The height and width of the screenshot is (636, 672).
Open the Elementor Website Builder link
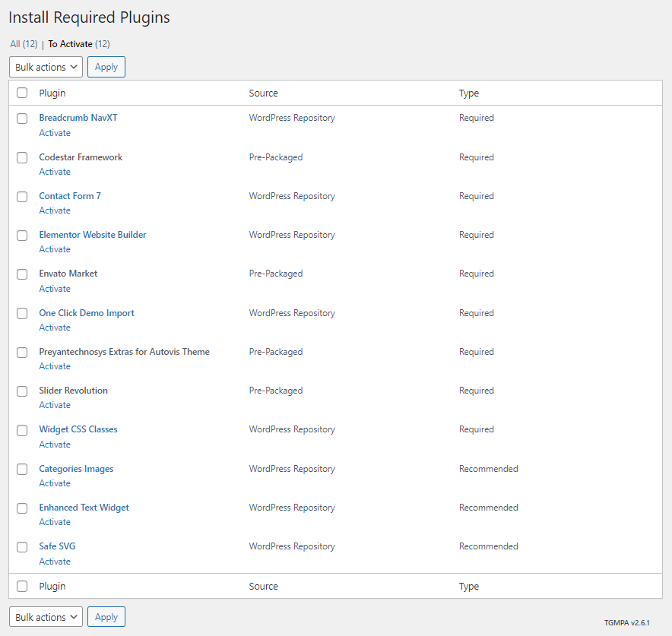click(93, 235)
